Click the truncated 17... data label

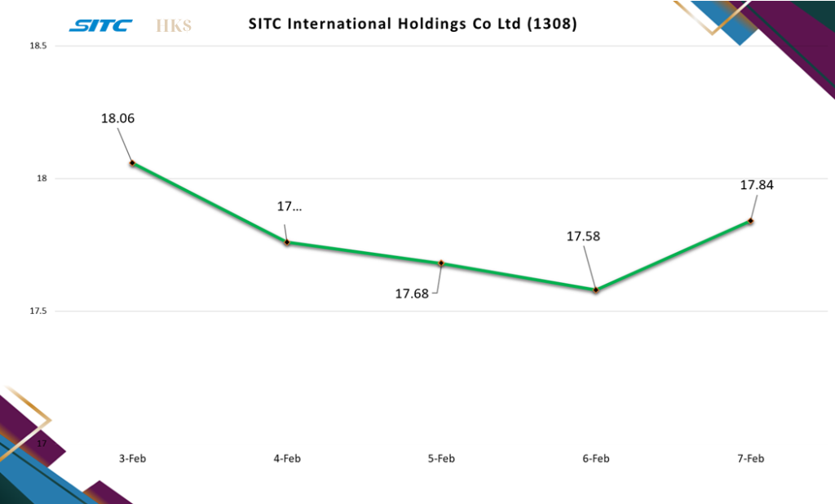coord(289,206)
